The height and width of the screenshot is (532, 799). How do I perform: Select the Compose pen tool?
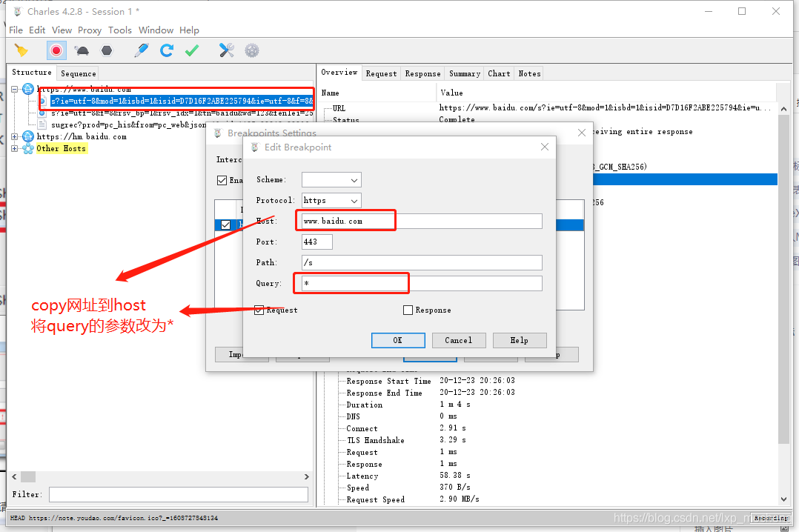[141, 50]
